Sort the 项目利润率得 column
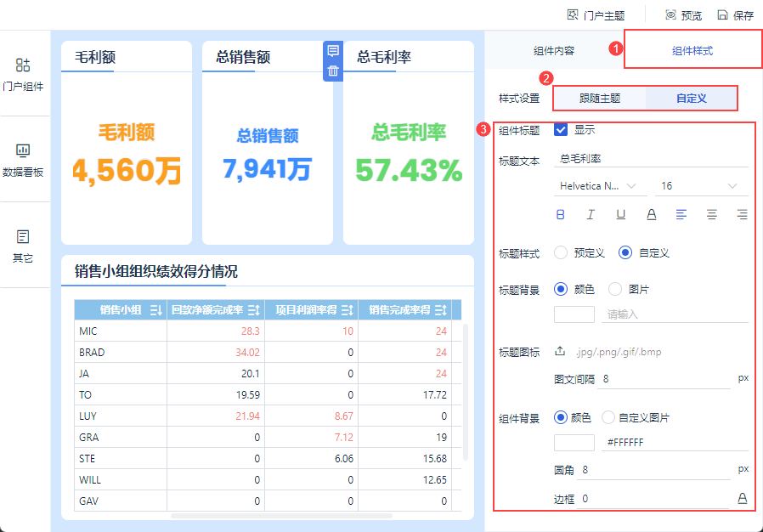The height and width of the screenshot is (532, 763). pyautogui.click(x=347, y=310)
